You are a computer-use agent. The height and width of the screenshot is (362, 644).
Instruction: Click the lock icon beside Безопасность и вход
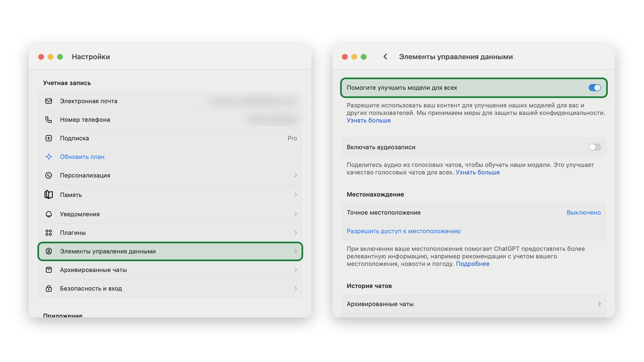[49, 289]
